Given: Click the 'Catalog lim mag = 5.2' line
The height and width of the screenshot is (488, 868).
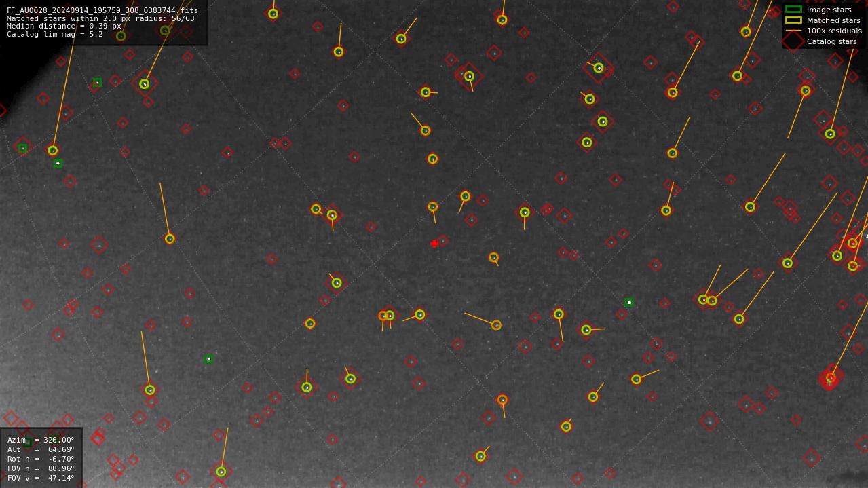Looking at the screenshot, I should pyautogui.click(x=55, y=34).
